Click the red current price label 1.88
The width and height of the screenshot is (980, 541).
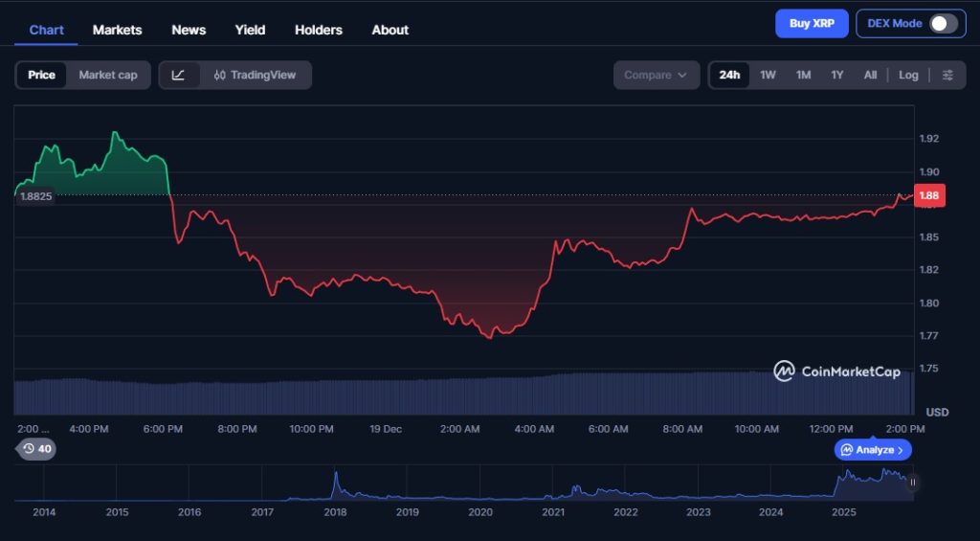929,196
